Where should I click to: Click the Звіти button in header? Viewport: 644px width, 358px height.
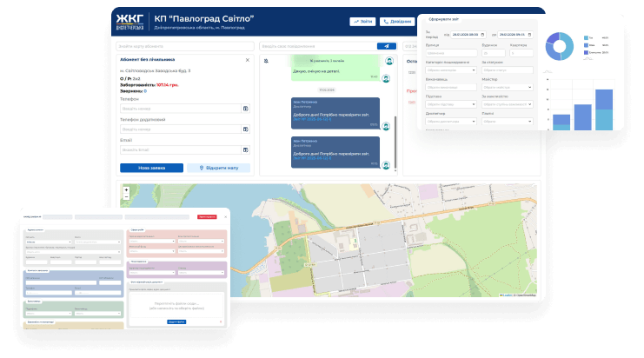point(363,21)
